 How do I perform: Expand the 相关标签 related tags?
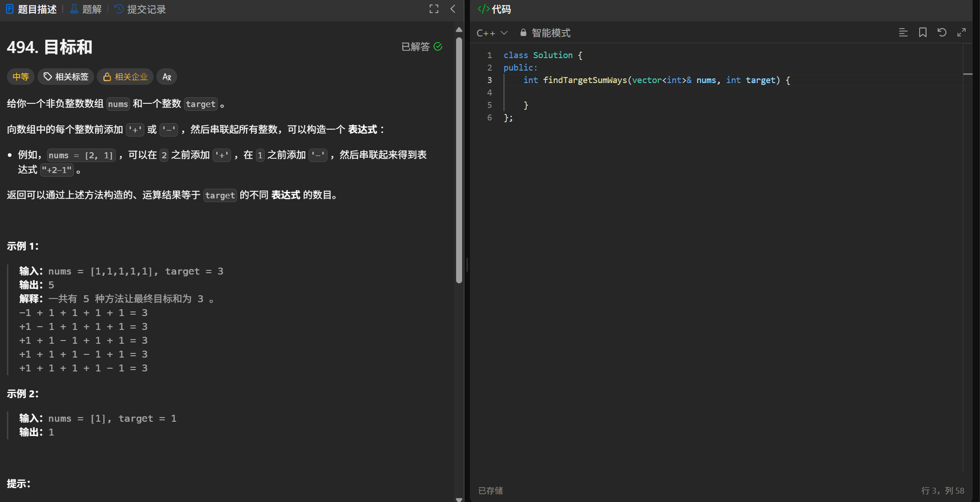(66, 77)
